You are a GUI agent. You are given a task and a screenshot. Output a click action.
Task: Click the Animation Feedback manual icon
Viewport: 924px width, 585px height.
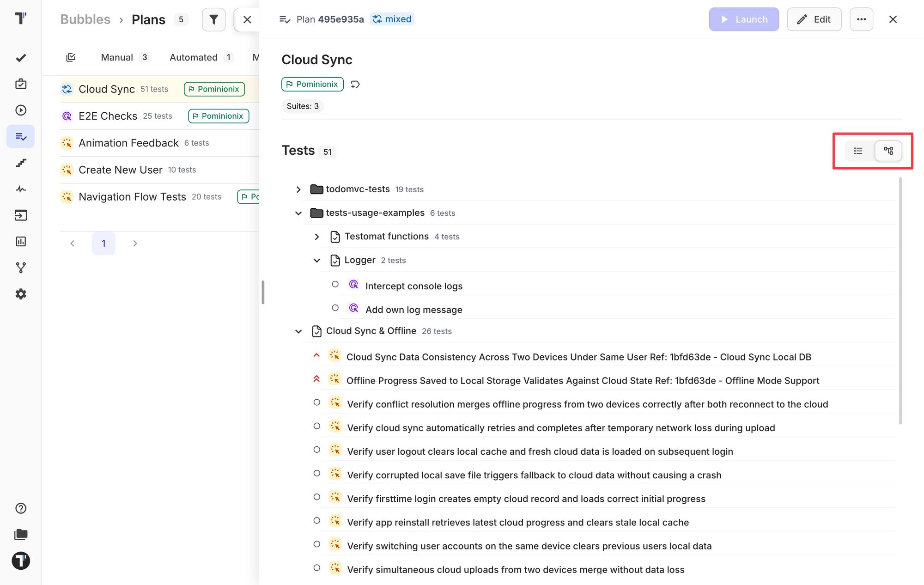[x=67, y=143]
